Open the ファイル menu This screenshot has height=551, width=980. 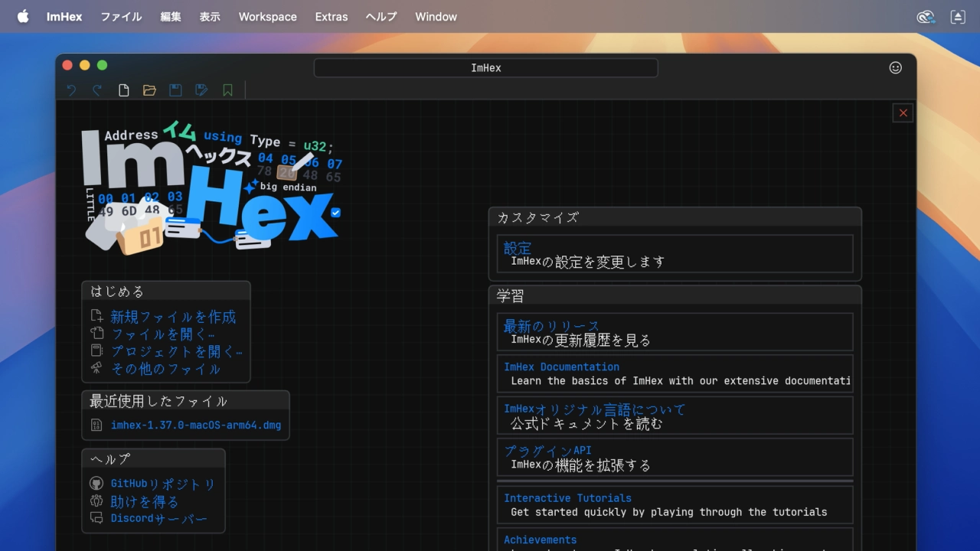point(121,16)
